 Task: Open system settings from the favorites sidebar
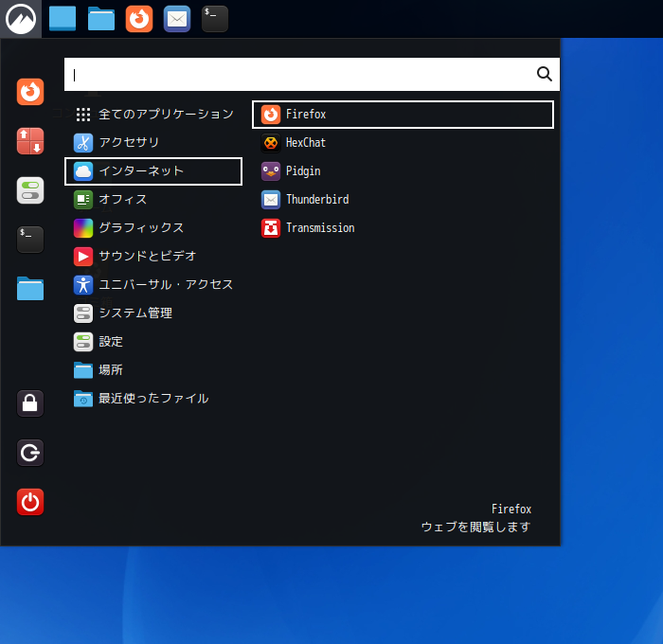[x=30, y=190]
